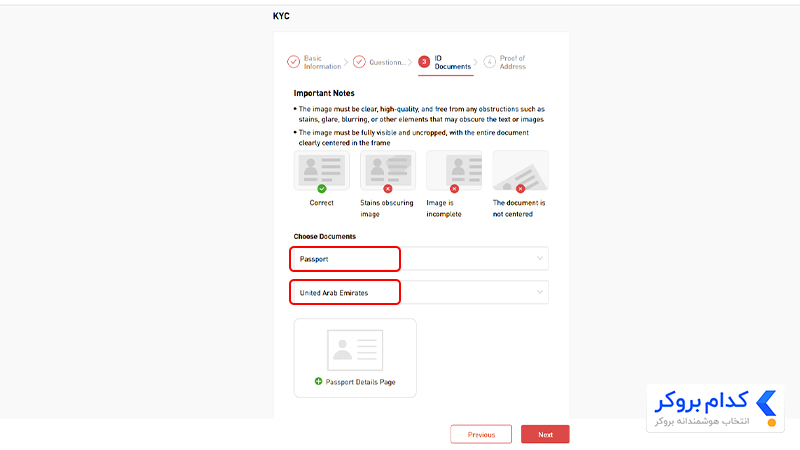Click the Stains obscuring image example

[388, 170]
